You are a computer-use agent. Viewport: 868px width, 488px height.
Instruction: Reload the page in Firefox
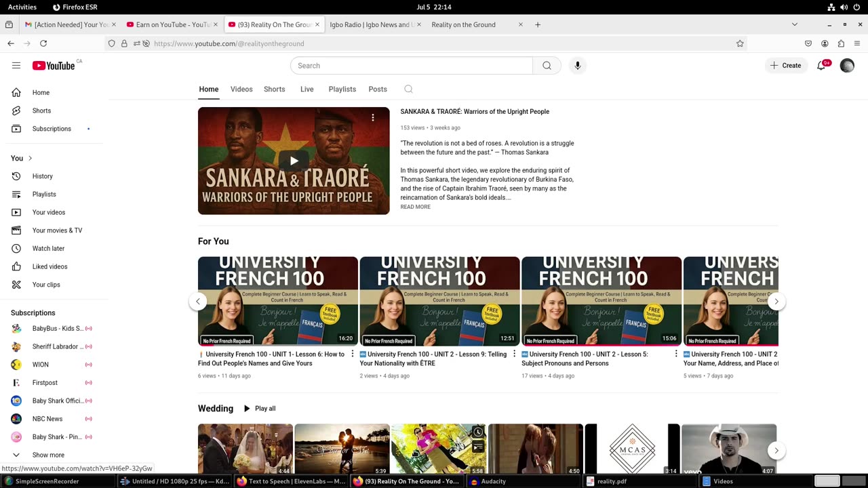(43, 43)
